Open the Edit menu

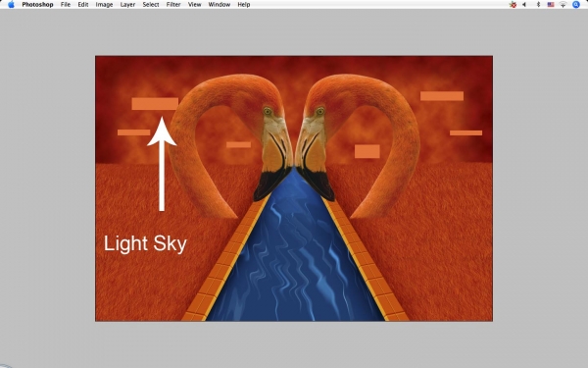coord(83,5)
